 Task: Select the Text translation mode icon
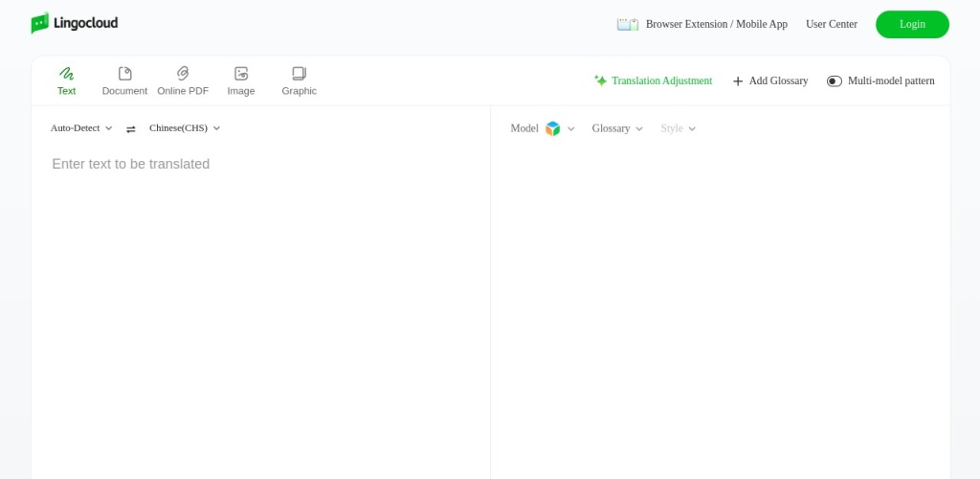66,74
